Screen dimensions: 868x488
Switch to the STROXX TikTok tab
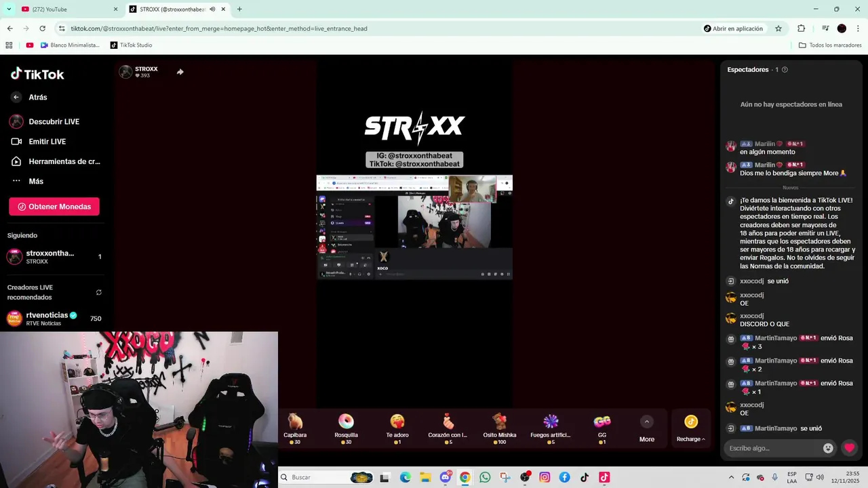(178, 9)
